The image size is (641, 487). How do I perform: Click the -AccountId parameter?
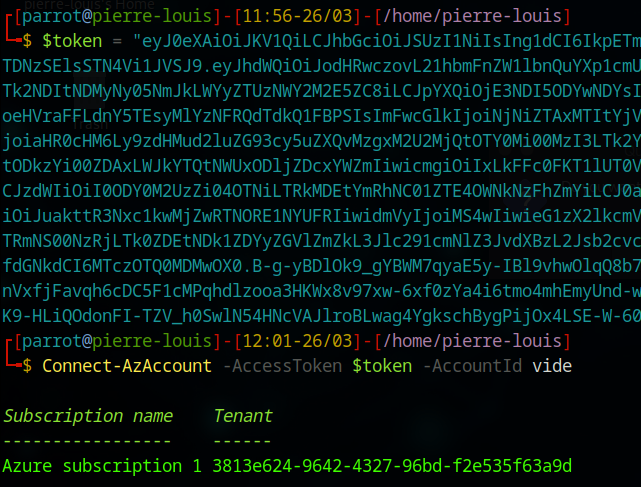tap(473, 366)
